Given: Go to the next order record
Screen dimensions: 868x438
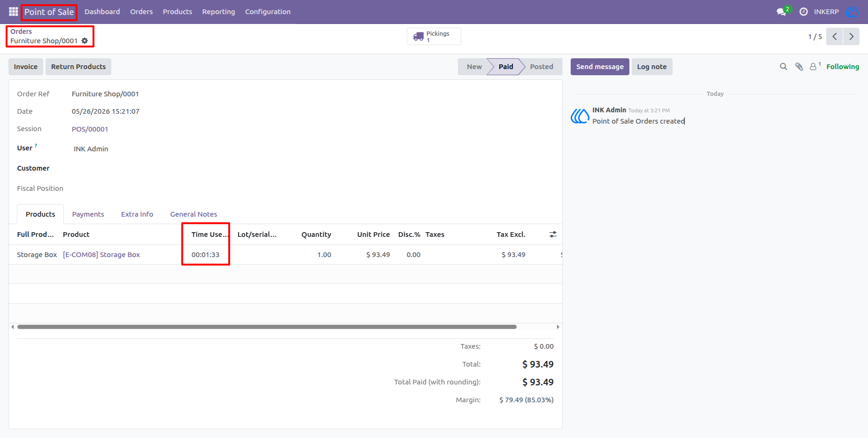Looking at the screenshot, I should (851, 36).
